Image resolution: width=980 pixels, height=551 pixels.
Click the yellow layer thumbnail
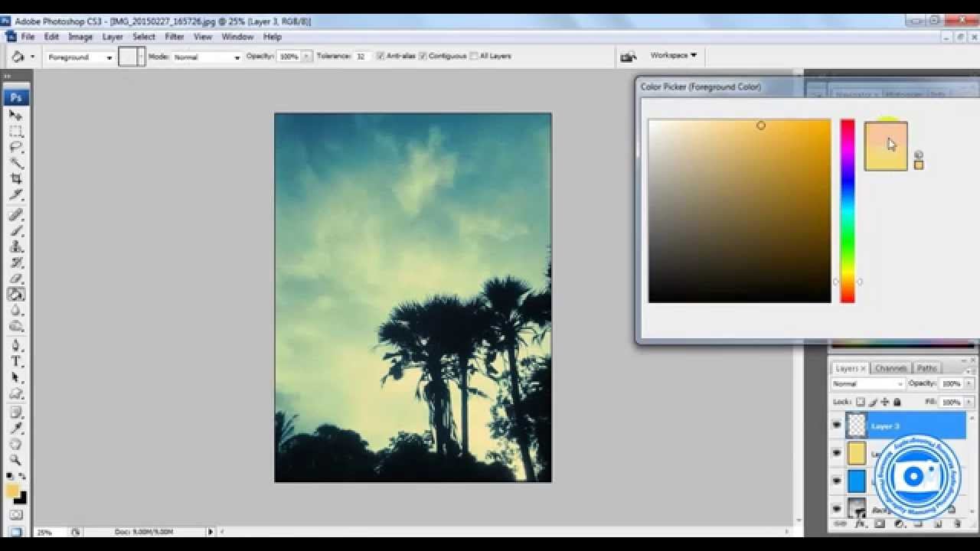[856, 453]
